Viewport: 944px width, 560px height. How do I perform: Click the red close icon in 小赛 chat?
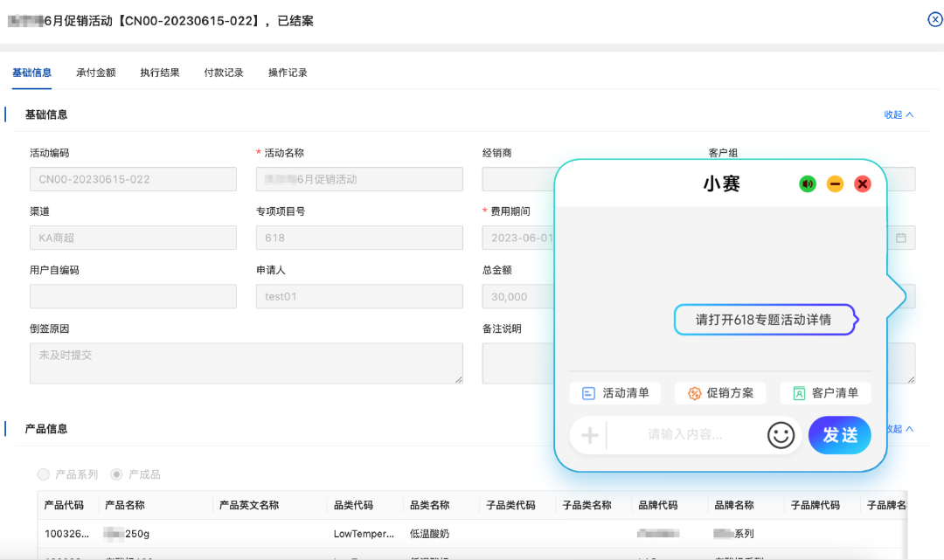tap(863, 184)
